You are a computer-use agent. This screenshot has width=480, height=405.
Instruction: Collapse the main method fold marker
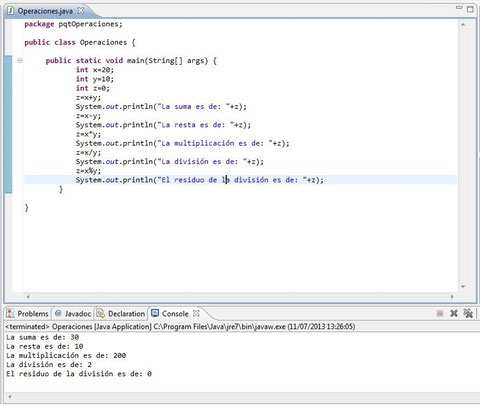coord(20,60)
